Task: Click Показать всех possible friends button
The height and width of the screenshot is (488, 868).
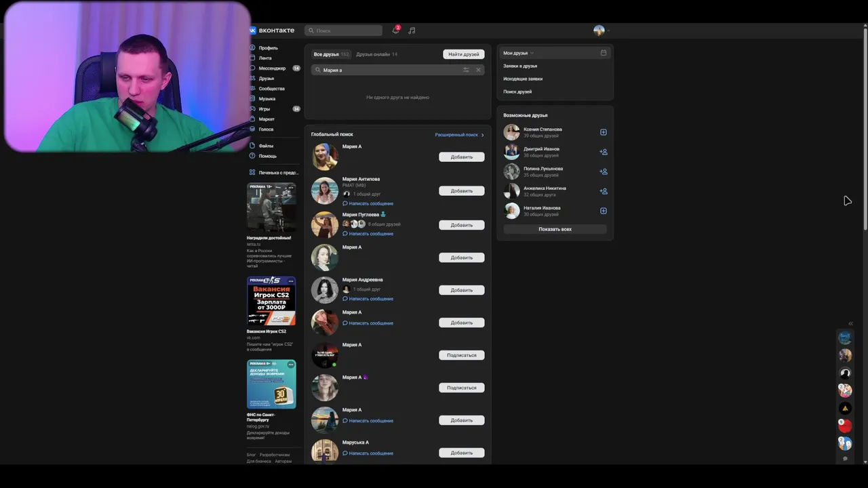Action: point(555,229)
